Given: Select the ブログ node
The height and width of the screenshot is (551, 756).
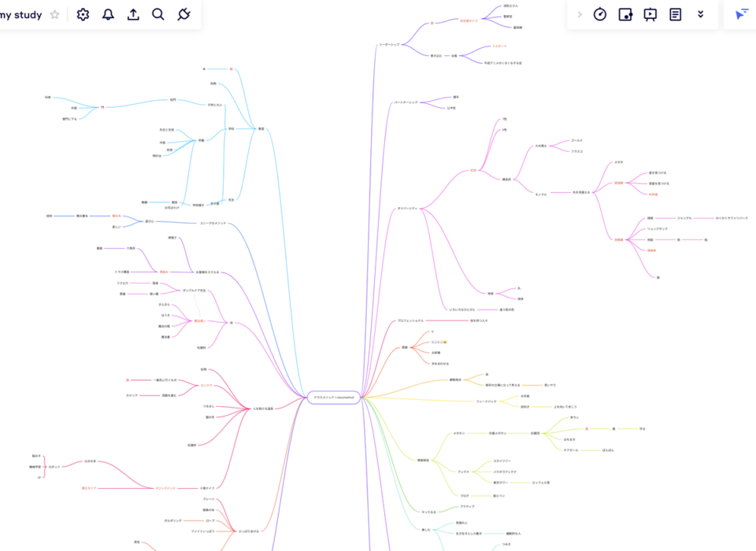Looking at the screenshot, I should point(465,496).
